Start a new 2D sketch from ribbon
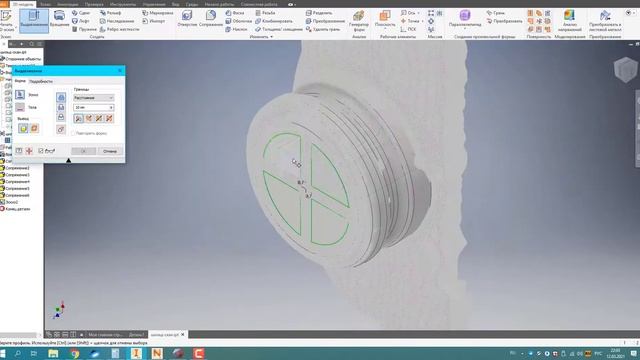Screen dimensions: 640x360 pyautogui.click(x=6, y=20)
